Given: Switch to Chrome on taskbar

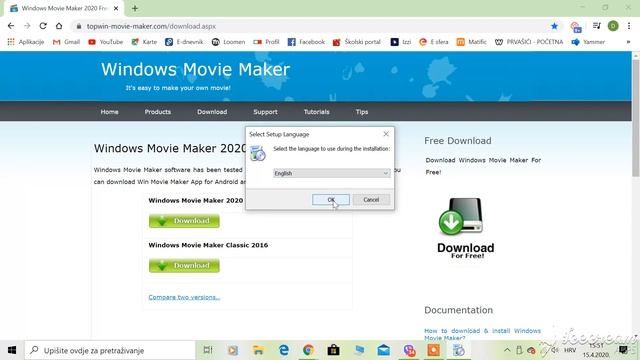Looking at the screenshot, I should (x=309, y=350).
